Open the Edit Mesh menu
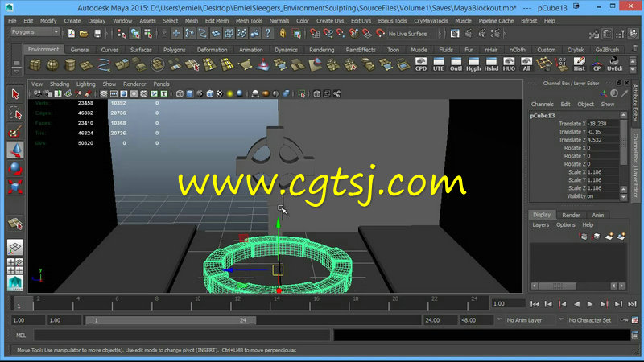Screen dimensions: 644x362 point(217,21)
